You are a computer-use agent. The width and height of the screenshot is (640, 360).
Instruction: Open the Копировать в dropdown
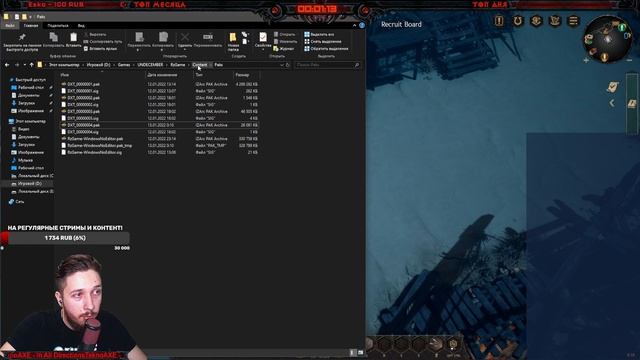coord(163,50)
